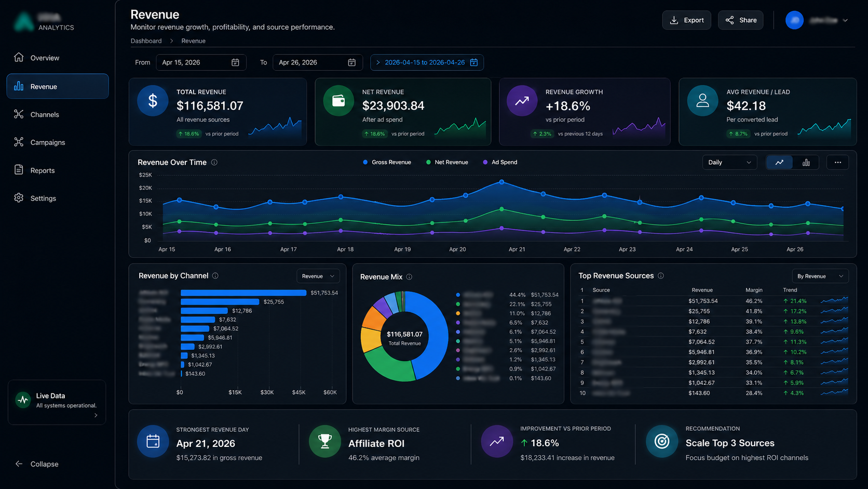Click the $51,753.54 channel bar

243,293
